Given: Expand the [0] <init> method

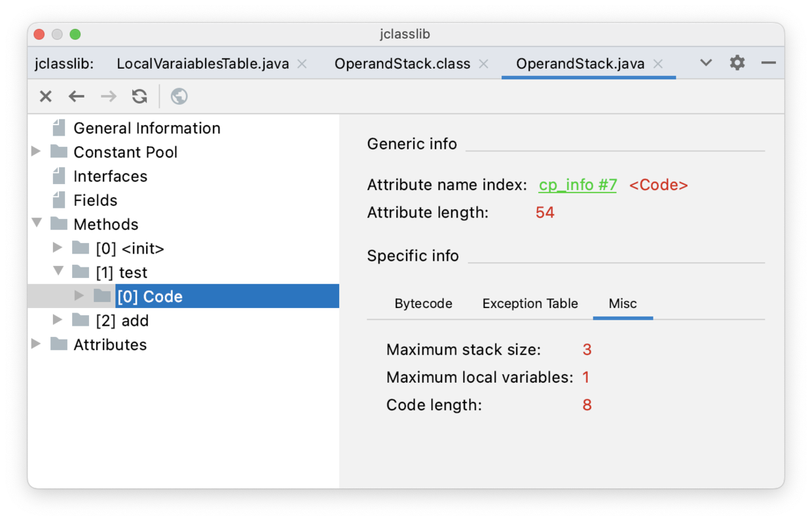Looking at the screenshot, I should pos(58,248).
